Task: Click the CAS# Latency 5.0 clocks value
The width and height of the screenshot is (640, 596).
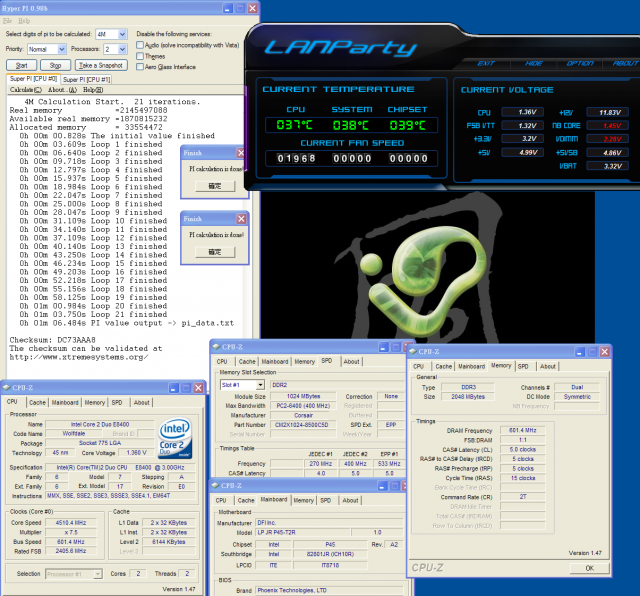Action: coord(522,449)
